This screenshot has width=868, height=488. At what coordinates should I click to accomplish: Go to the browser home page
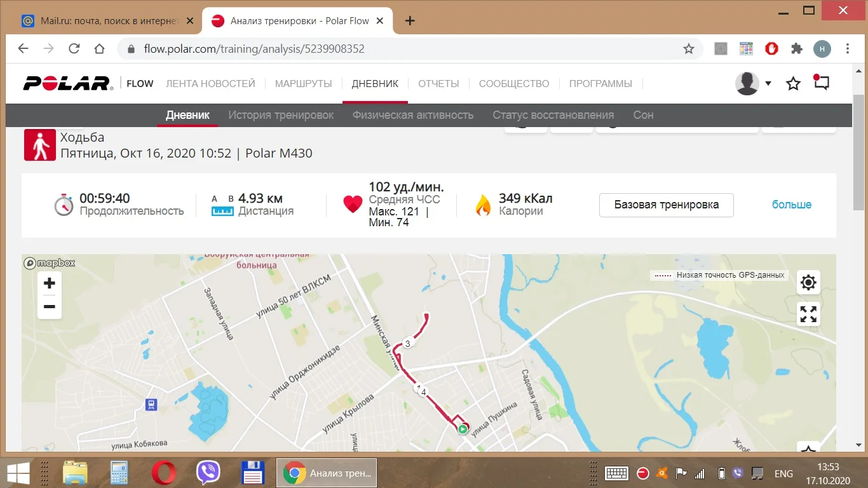click(99, 49)
